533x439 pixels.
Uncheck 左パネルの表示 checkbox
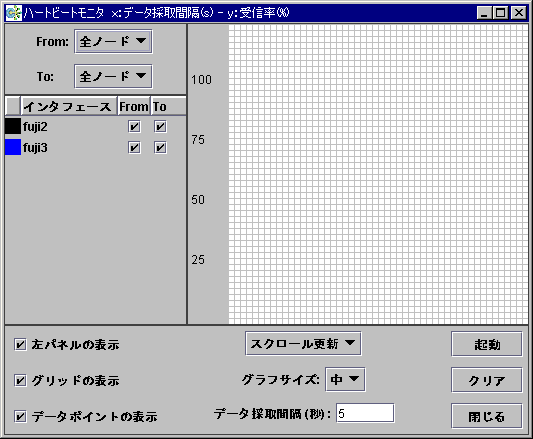pos(20,344)
